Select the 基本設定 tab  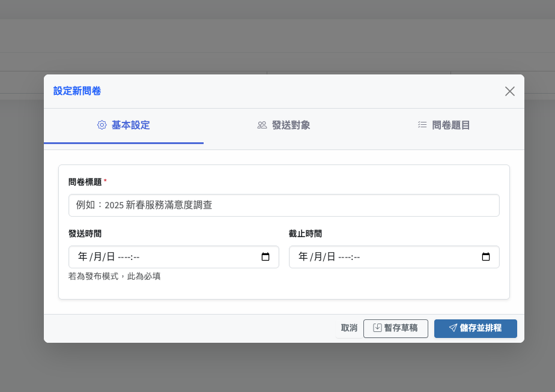click(x=124, y=125)
